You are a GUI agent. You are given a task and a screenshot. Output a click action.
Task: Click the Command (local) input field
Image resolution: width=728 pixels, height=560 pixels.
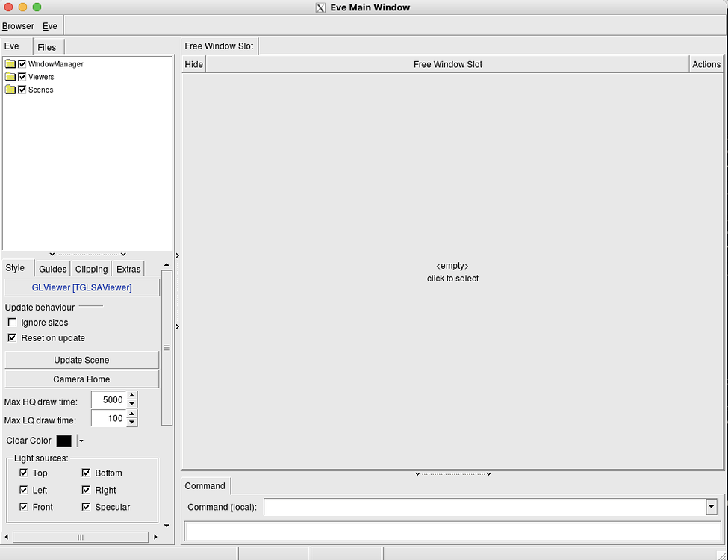485,506
